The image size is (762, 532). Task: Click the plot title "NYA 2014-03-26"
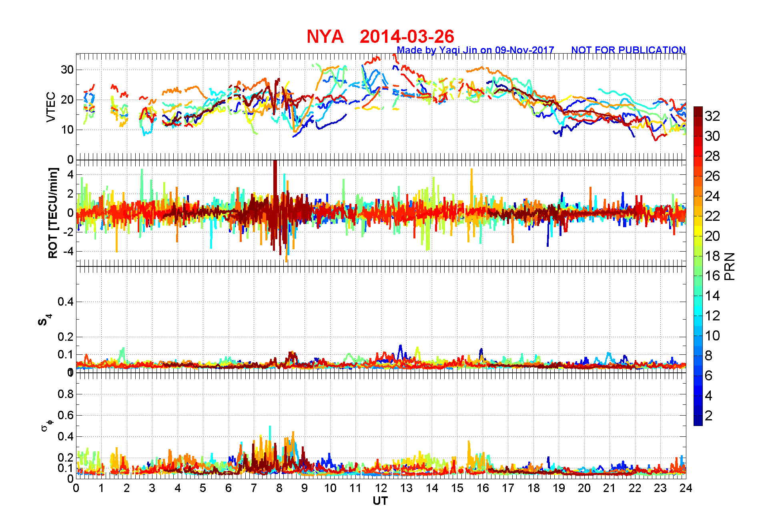380,37
